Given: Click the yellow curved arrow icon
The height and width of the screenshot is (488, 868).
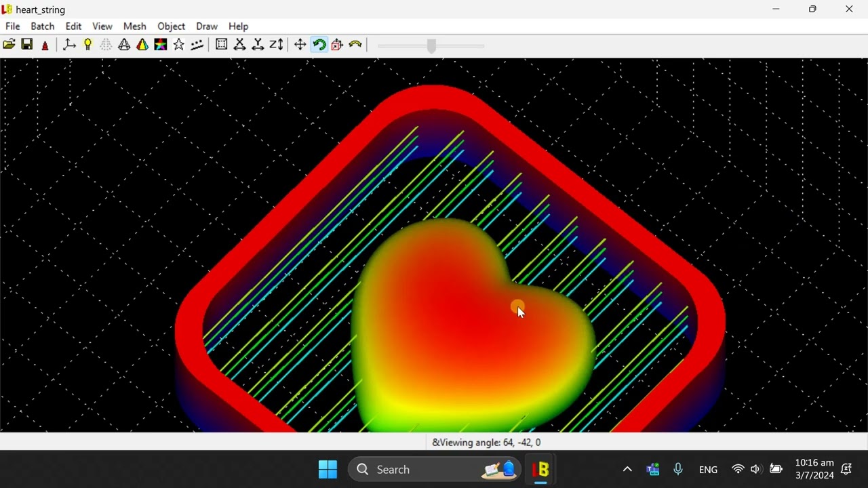Looking at the screenshot, I should [355, 45].
